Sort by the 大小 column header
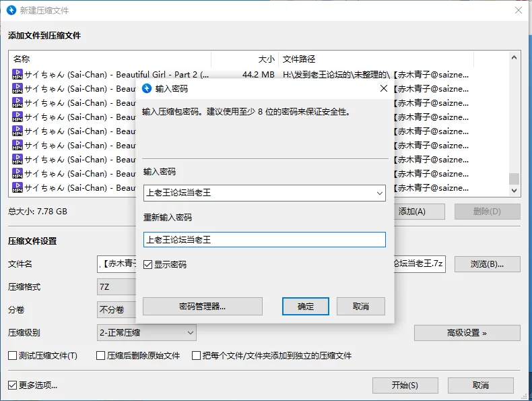 [x=245, y=59]
